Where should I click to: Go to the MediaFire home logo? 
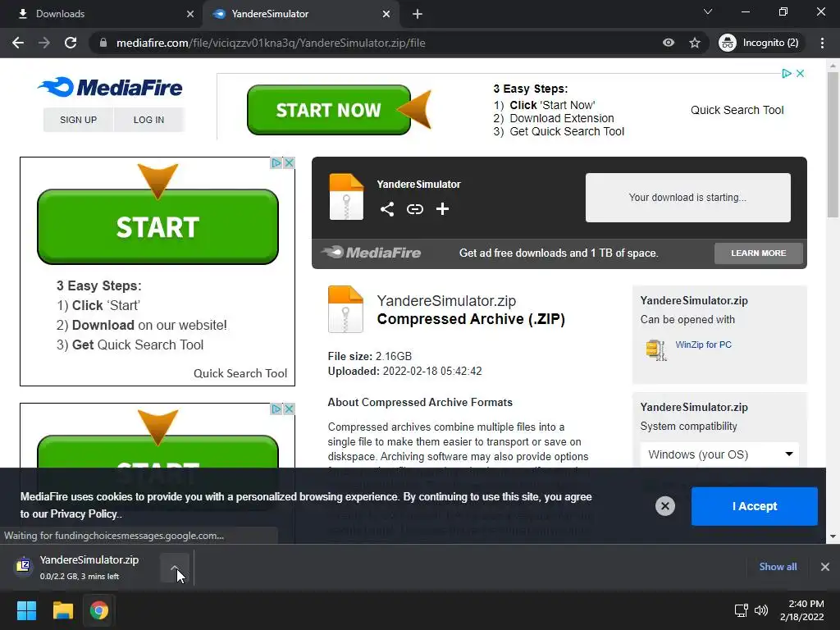point(110,87)
